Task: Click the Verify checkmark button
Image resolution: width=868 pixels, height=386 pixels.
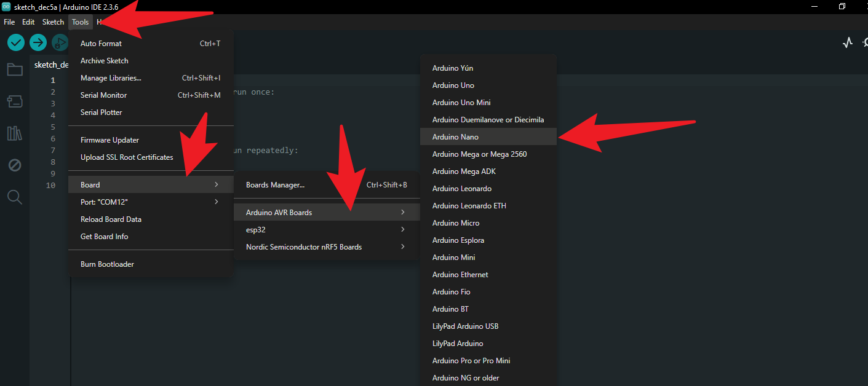Action: (16, 42)
